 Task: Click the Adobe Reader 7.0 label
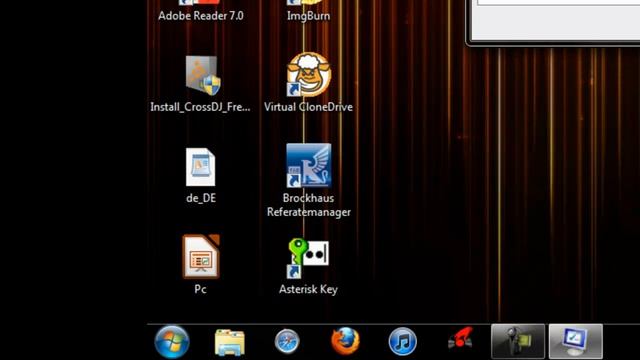point(201,16)
